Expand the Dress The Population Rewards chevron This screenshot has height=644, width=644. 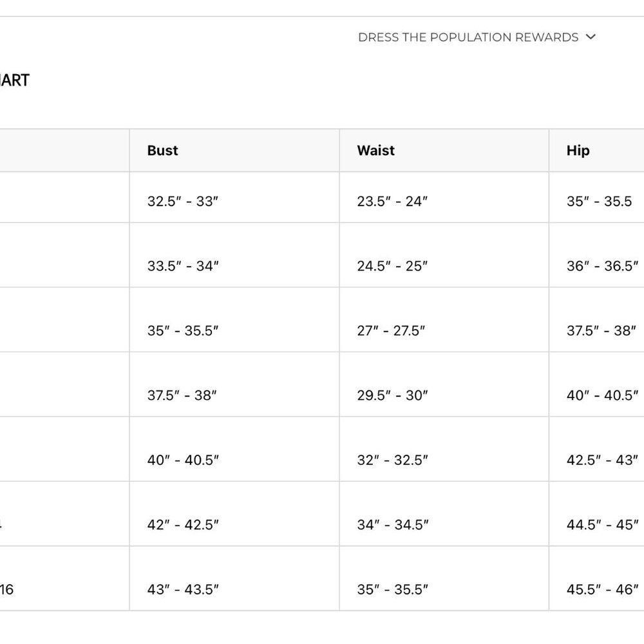tap(591, 37)
